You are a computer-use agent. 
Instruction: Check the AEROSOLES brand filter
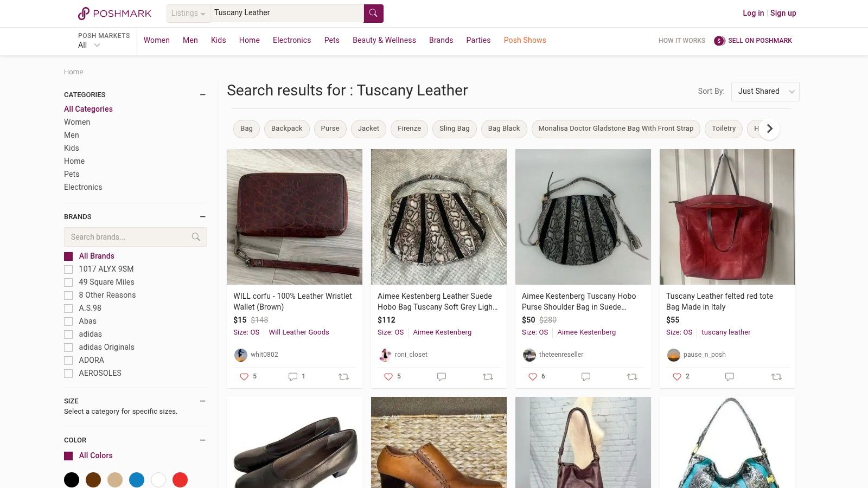(68, 374)
